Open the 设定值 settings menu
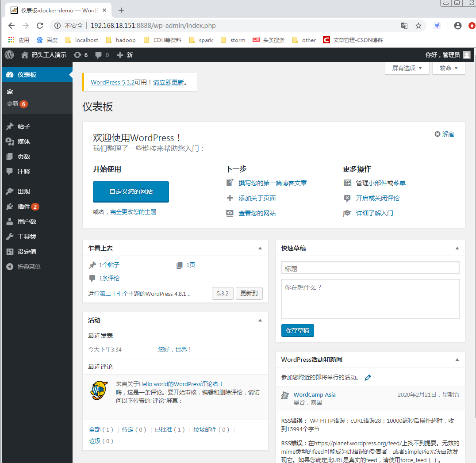The image size is (476, 463). 37,252
